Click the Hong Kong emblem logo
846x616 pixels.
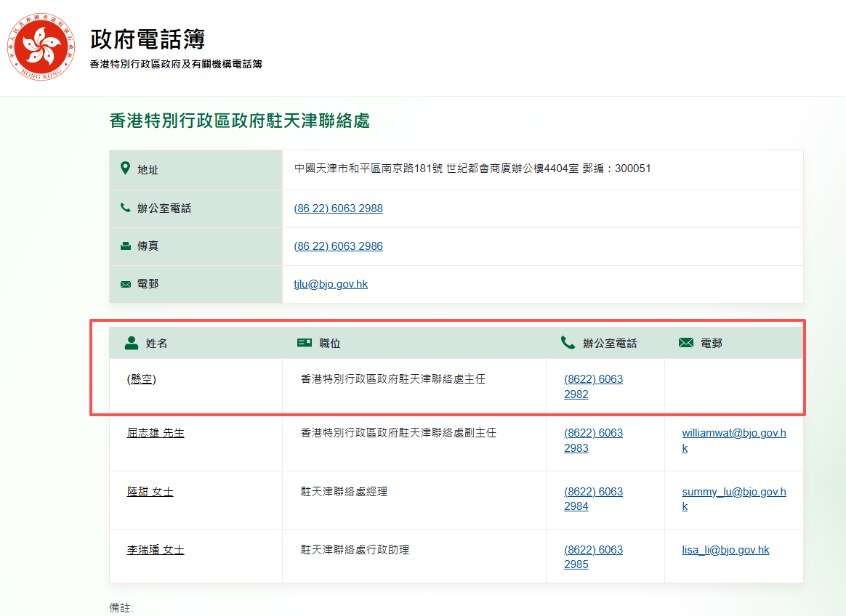coord(41,48)
